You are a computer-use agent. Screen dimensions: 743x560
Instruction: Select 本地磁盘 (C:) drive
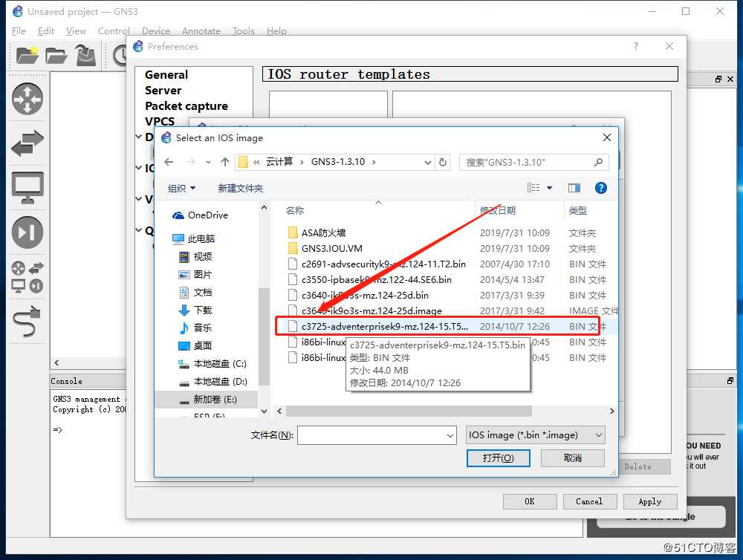point(212,364)
